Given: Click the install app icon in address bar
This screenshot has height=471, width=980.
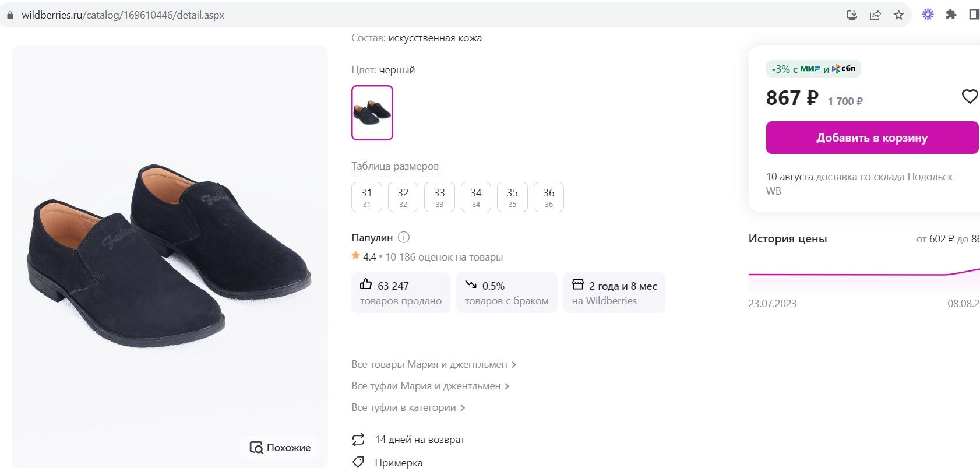Looking at the screenshot, I should [x=852, y=15].
